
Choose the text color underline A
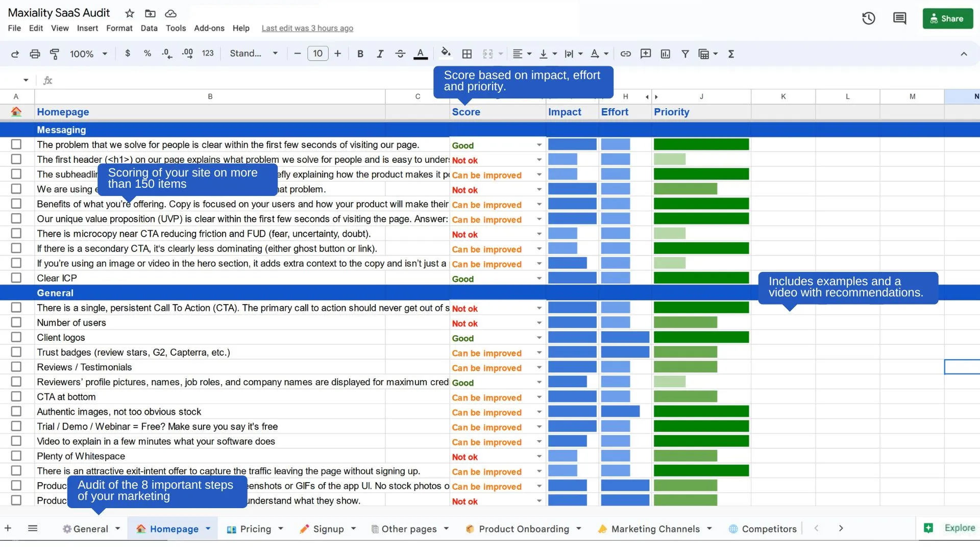[x=421, y=54]
